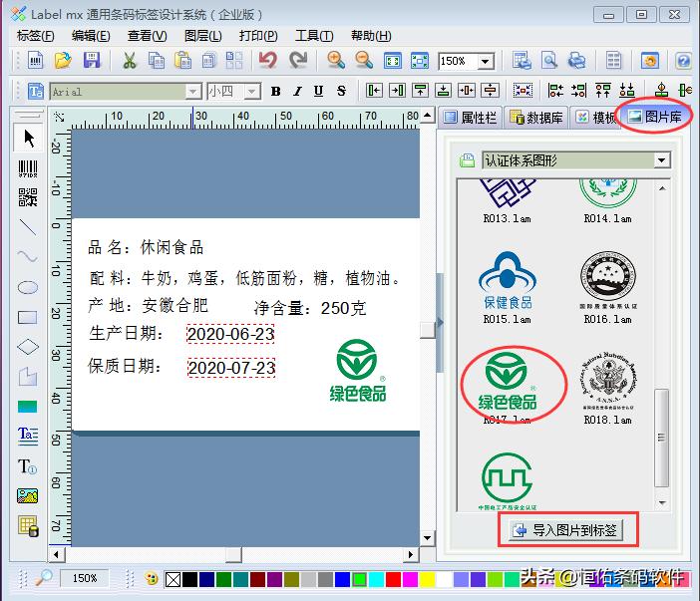Toggle bold text formatting

(x=276, y=92)
